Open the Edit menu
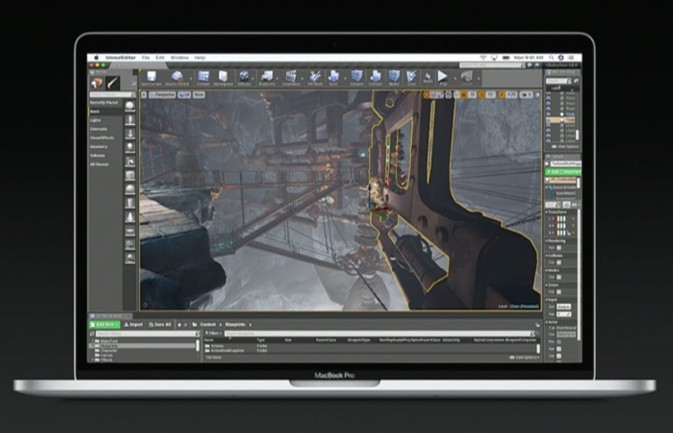The width and height of the screenshot is (673, 433). pos(160,58)
